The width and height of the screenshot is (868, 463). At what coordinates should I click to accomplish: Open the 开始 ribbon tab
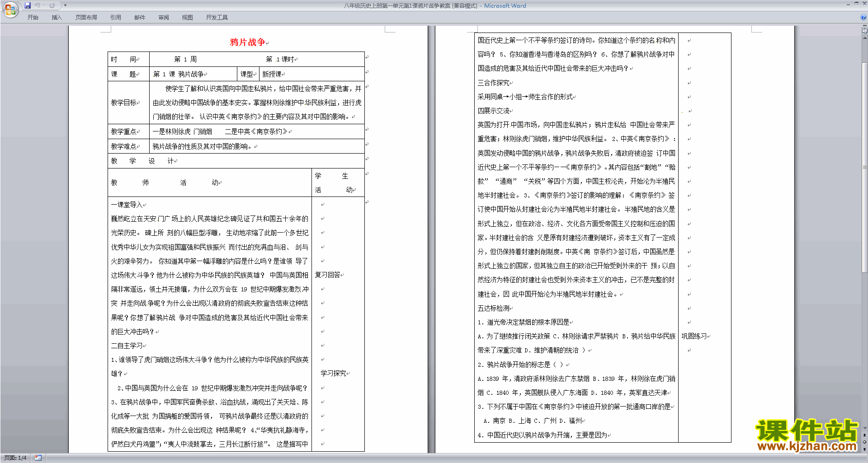tap(33, 18)
